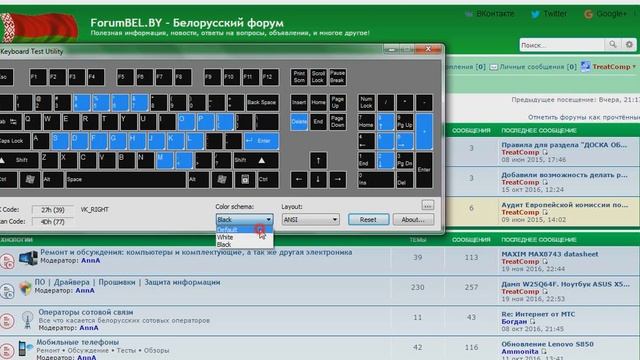Click the F1 key on the keyboard
Image resolution: width=640 pixels, height=360 pixels.
[x=38, y=77]
